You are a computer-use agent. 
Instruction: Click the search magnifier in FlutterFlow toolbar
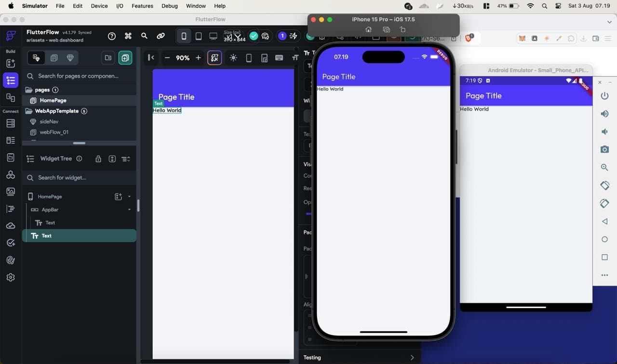[x=144, y=36]
